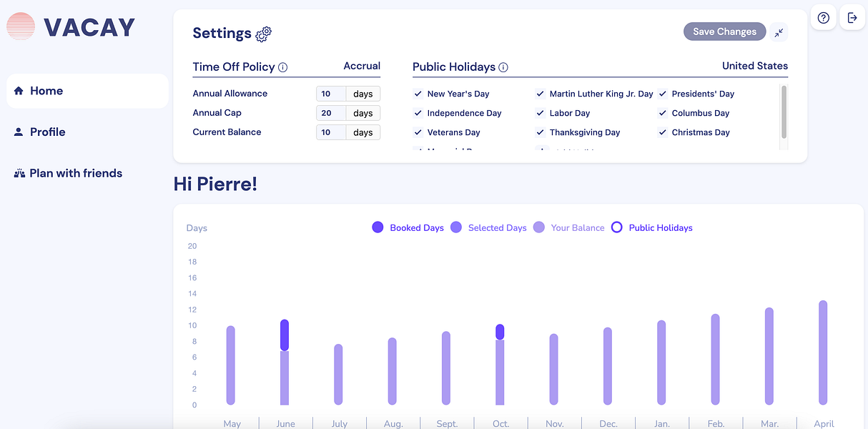Toggle the Christmas Day checkbox

pyautogui.click(x=663, y=132)
